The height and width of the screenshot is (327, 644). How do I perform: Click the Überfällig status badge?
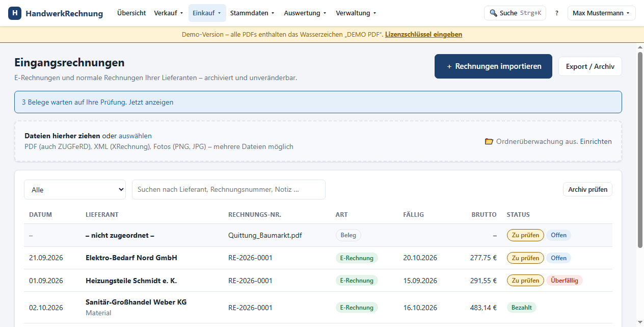565,280
